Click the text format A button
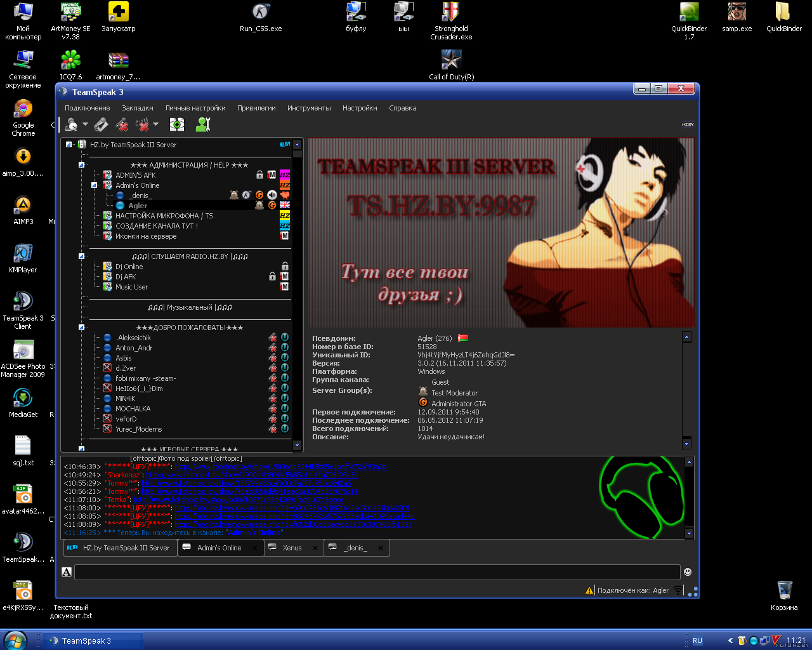812x650 pixels. (x=67, y=572)
